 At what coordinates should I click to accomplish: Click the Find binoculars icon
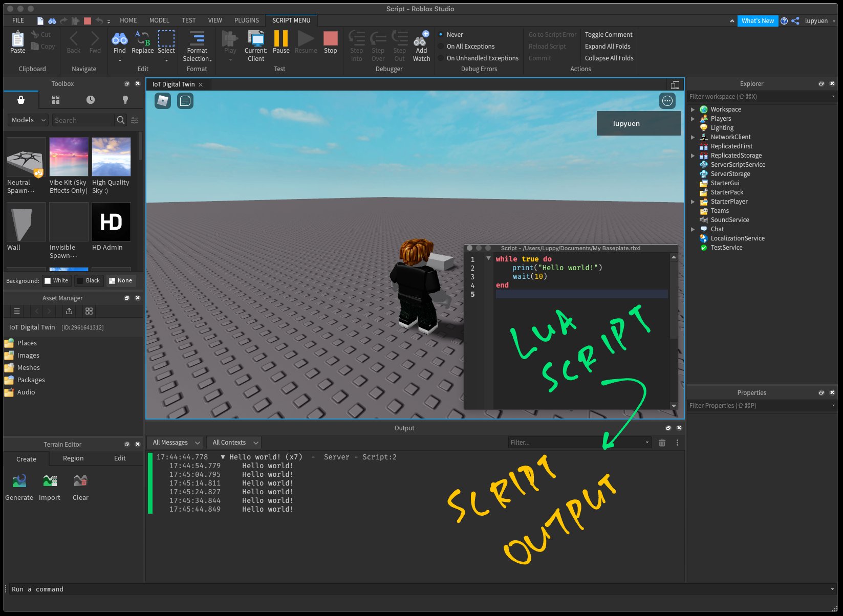(119, 39)
